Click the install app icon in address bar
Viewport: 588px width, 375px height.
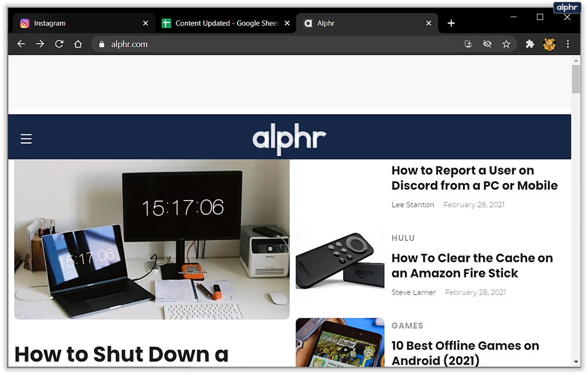[x=469, y=44]
